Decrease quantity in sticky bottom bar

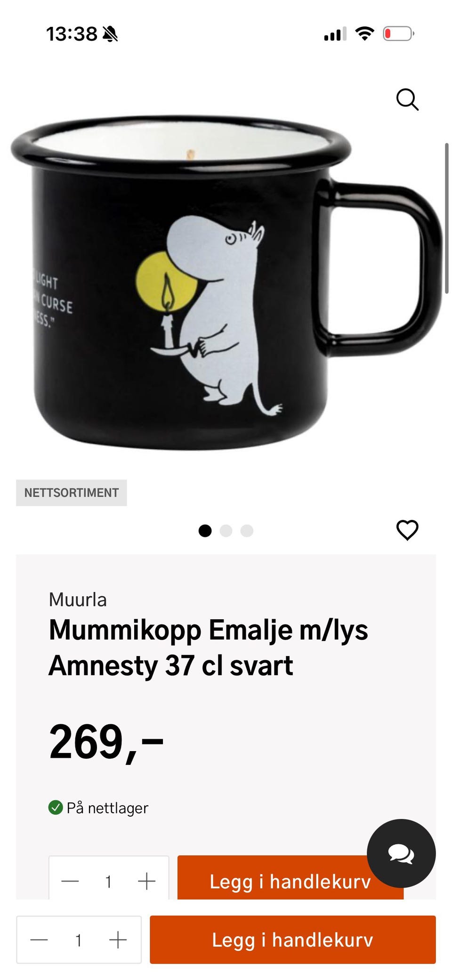[x=39, y=940]
